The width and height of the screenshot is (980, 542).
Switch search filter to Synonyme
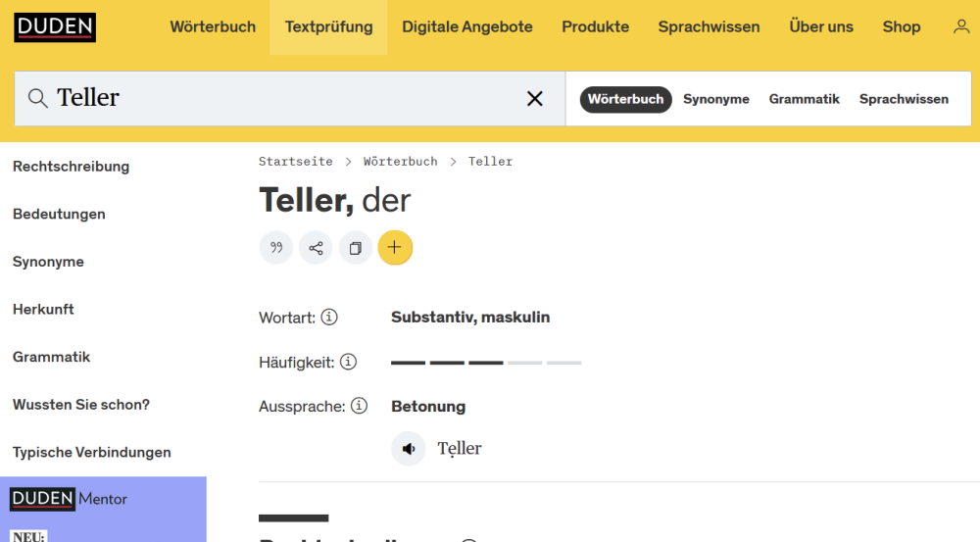pos(715,99)
